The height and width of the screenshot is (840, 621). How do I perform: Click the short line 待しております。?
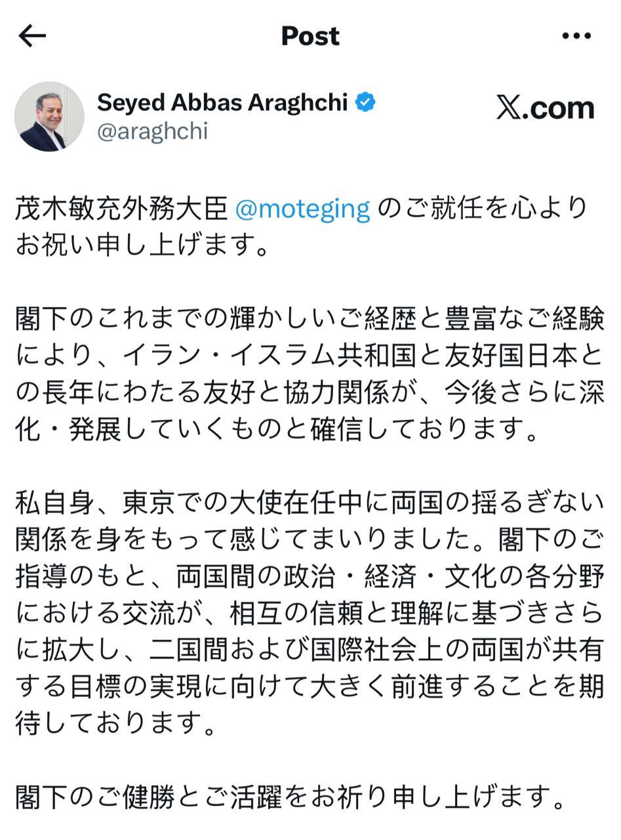pos(115,724)
